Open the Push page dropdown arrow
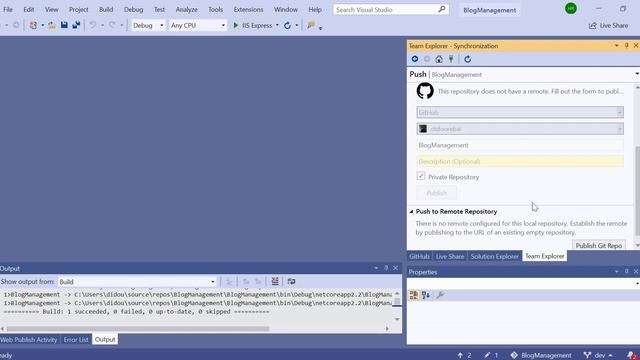 pos(637,74)
